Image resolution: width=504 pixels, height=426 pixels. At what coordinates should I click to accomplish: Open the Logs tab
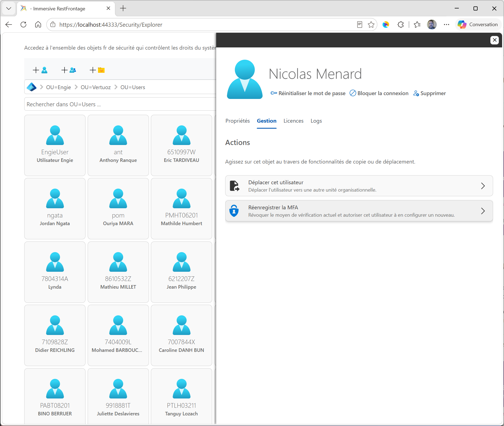pos(316,121)
